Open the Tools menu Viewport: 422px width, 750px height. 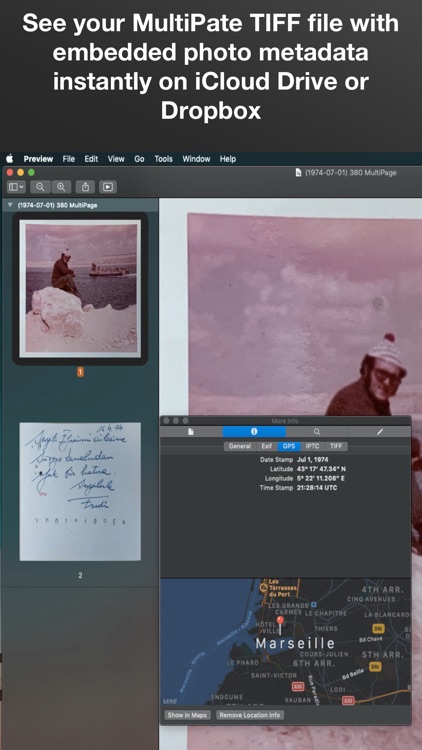tap(163, 159)
